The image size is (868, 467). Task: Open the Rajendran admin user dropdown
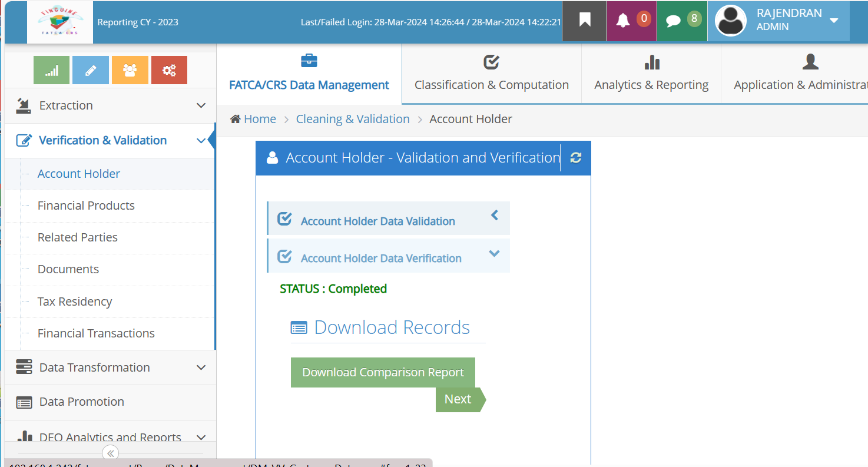point(778,21)
